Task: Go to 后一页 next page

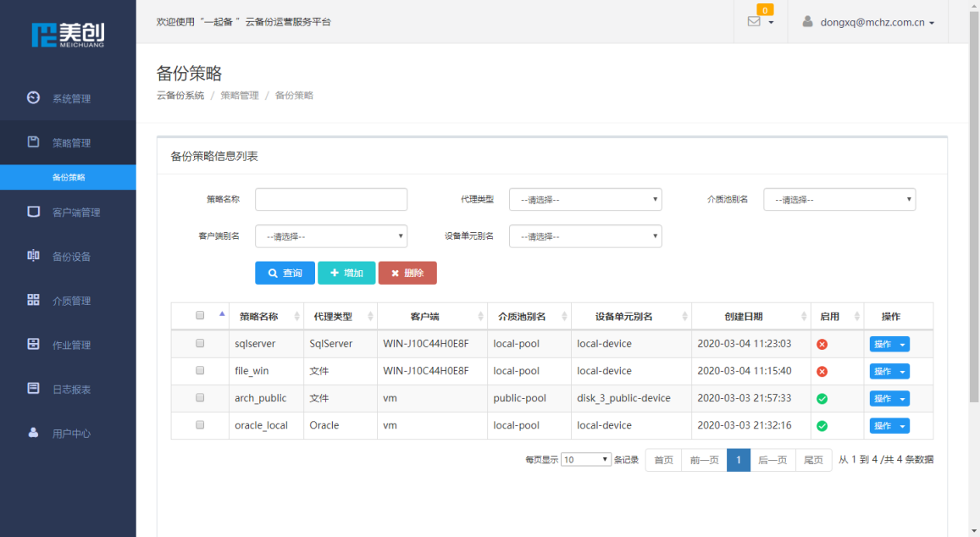Action: [772, 460]
